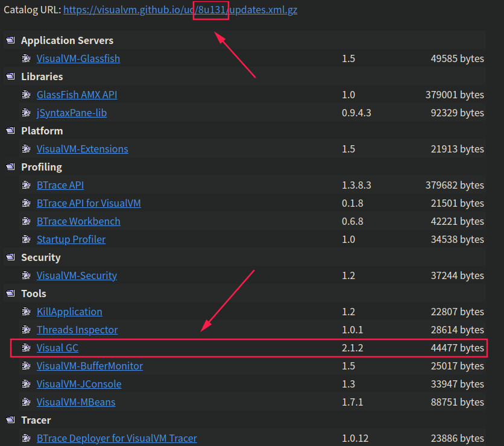
Task: Click the plugin icon beside Visual GC
Action: click(x=26, y=348)
